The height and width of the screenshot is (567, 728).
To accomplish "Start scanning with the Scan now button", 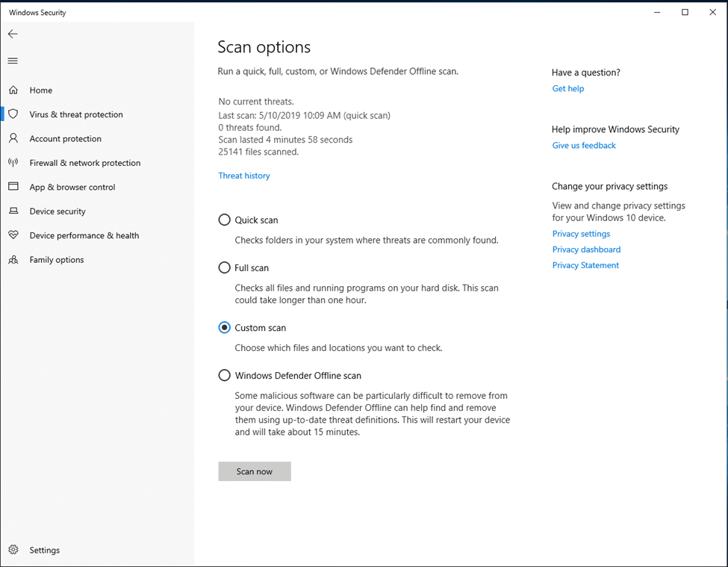I will (x=255, y=471).
